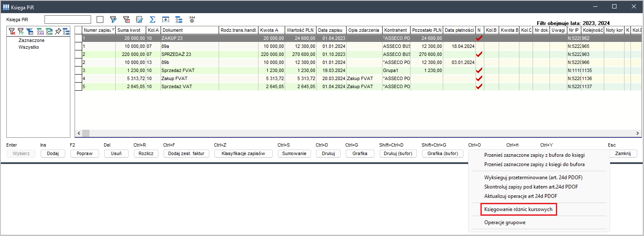Click the horizontal scrollbar thumb under table

[x=86, y=133]
